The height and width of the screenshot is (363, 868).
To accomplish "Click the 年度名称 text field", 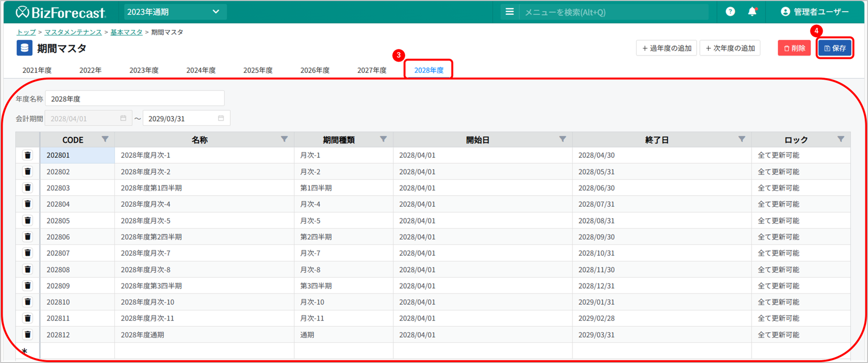I will tap(135, 99).
